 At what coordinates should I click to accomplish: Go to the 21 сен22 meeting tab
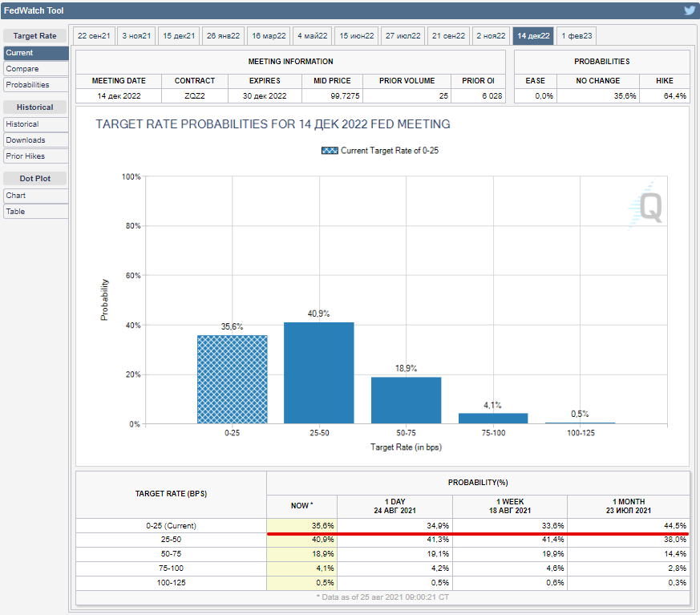448,36
